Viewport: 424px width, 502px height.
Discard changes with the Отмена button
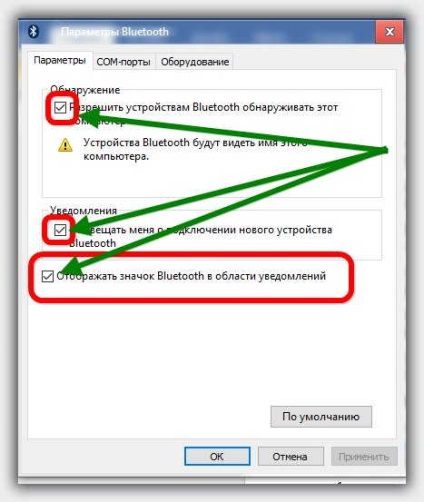tap(290, 456)
